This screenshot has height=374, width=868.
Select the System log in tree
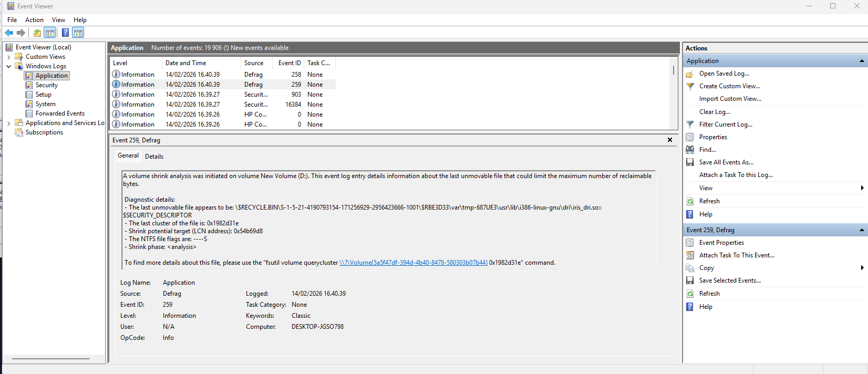pyautogui.click(x=45, y=104)
